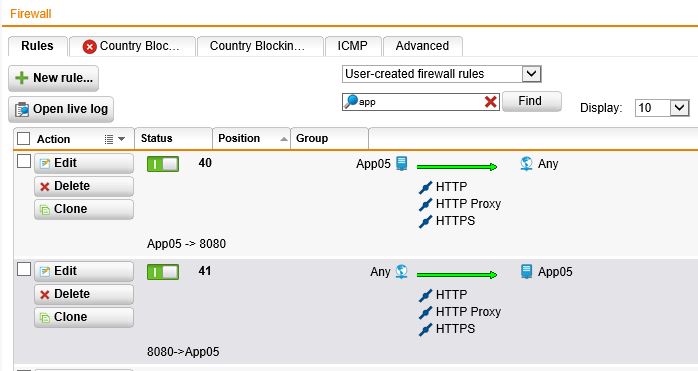The height and width of the screenshot is (371, 698).
Task: Toggle status switch of rule 40
Action: 163,164
